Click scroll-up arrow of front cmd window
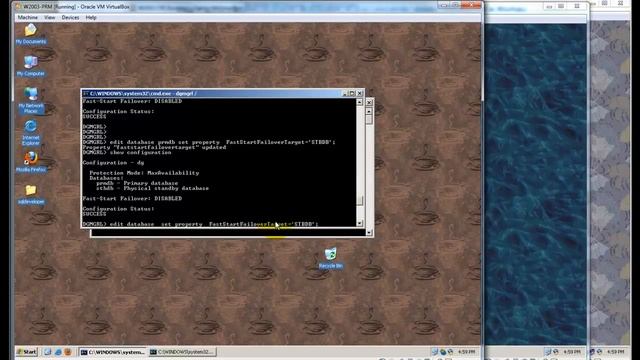The height and width of the screenshot is (360, 640). pyautogui.click(x=360, y=102)
